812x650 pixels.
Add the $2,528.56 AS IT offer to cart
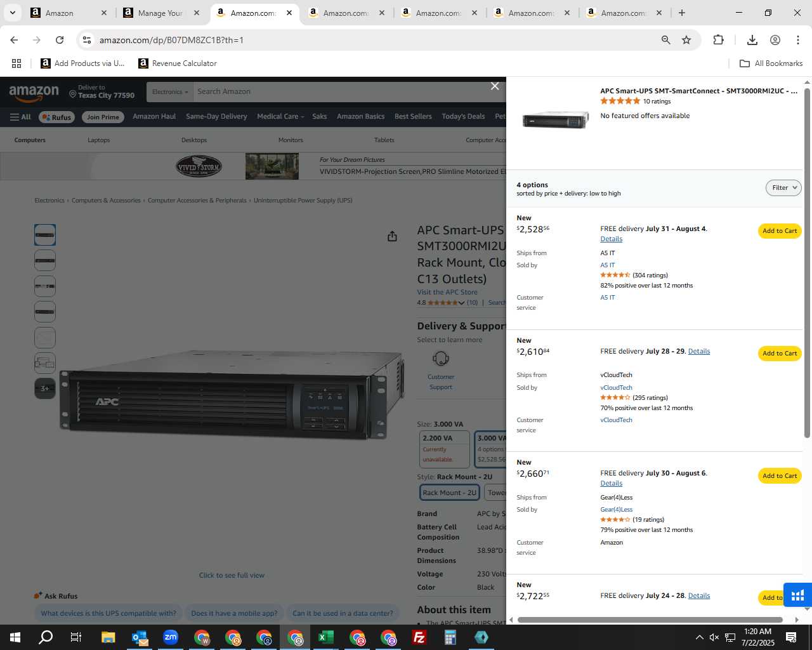click(x=780, y=231)
